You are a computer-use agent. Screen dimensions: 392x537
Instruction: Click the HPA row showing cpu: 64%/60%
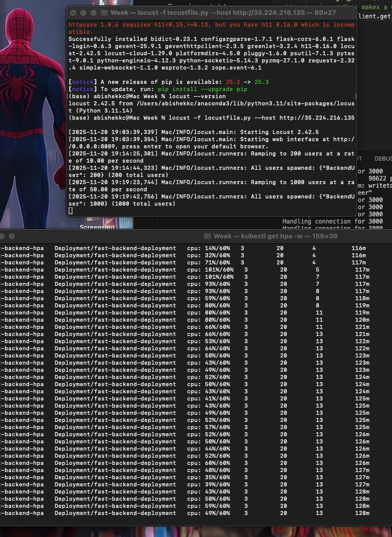185,348
